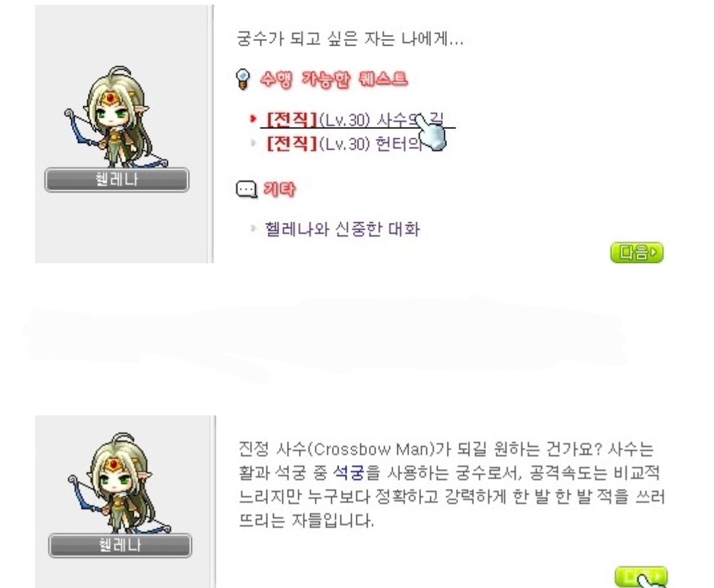Click the lightbulb icon beside 수행 가능한 퀘스트
Viewport: 714px width, 588px height.
pos(243,79)
